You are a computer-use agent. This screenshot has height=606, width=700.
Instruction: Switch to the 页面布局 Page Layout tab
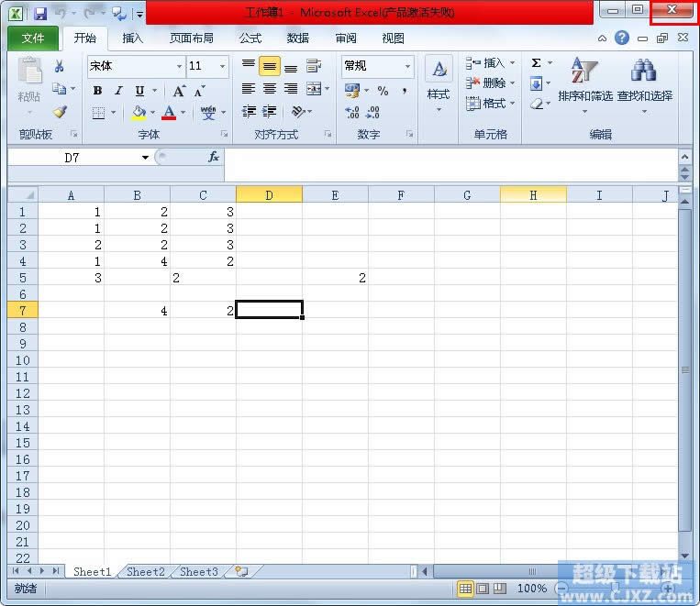pos(192,39)
